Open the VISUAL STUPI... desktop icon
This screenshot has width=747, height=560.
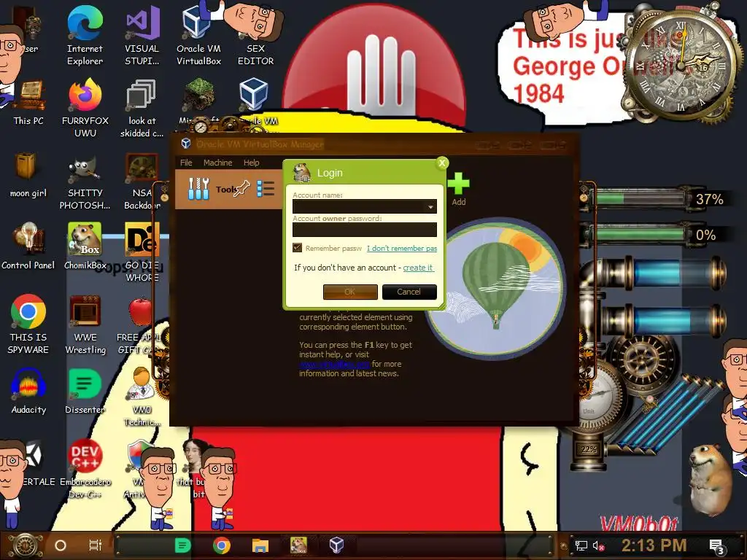tap(142, 35)
